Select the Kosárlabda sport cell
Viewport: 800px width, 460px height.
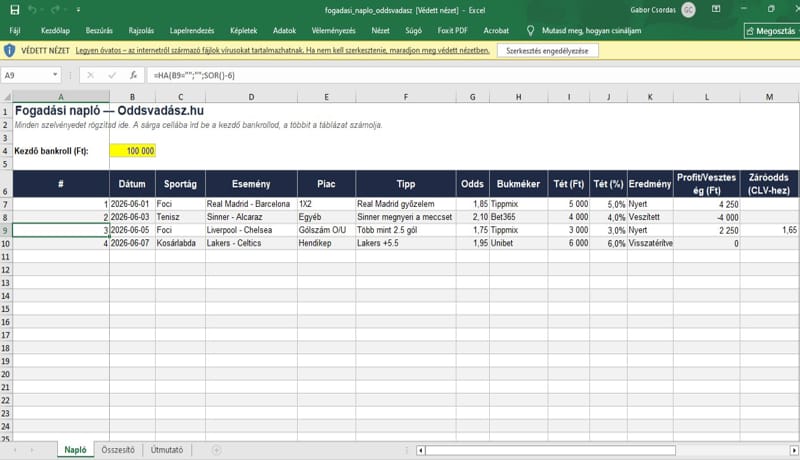point(180,243)
